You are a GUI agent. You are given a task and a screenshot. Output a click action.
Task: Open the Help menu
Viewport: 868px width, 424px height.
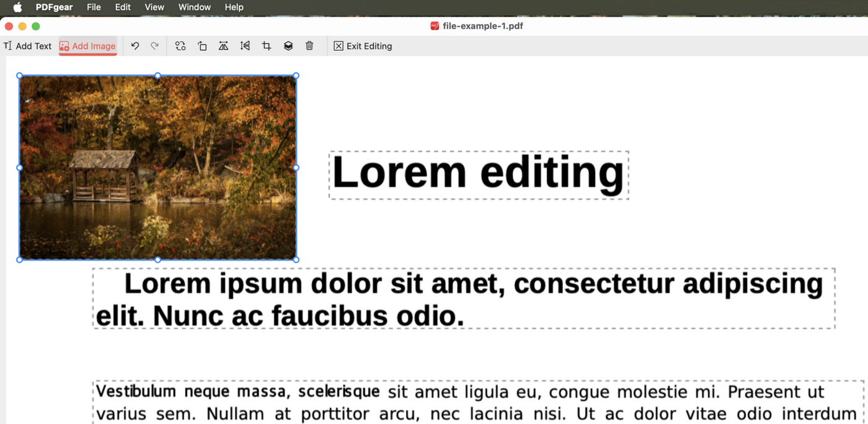coord(234,7)
